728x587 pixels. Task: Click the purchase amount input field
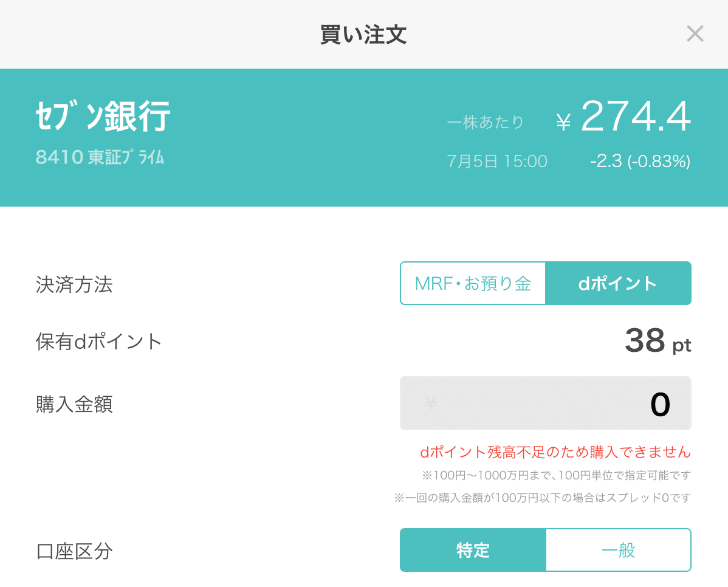coord(545,403)
